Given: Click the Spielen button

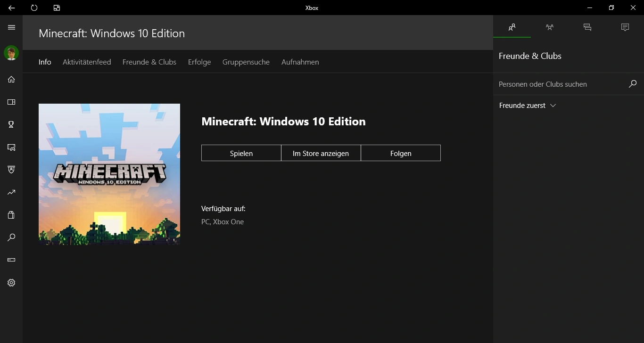Looking at the screenshot, I should click(241, 153).
